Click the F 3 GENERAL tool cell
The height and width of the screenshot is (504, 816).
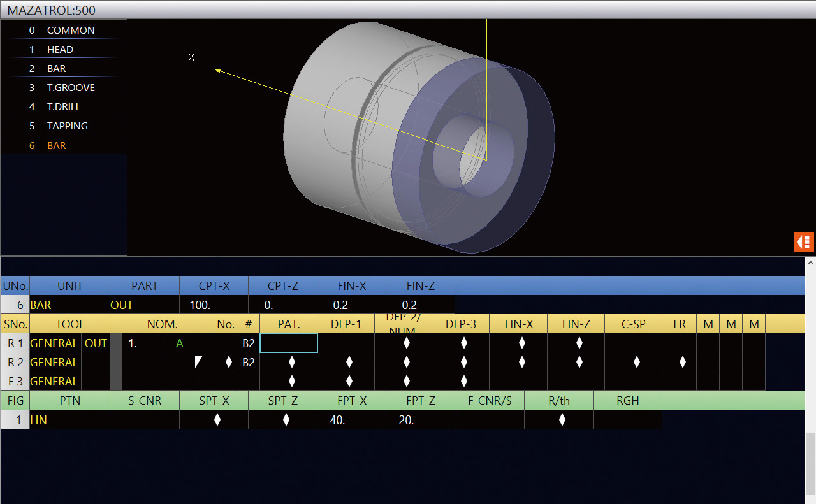tap(55, 381)
